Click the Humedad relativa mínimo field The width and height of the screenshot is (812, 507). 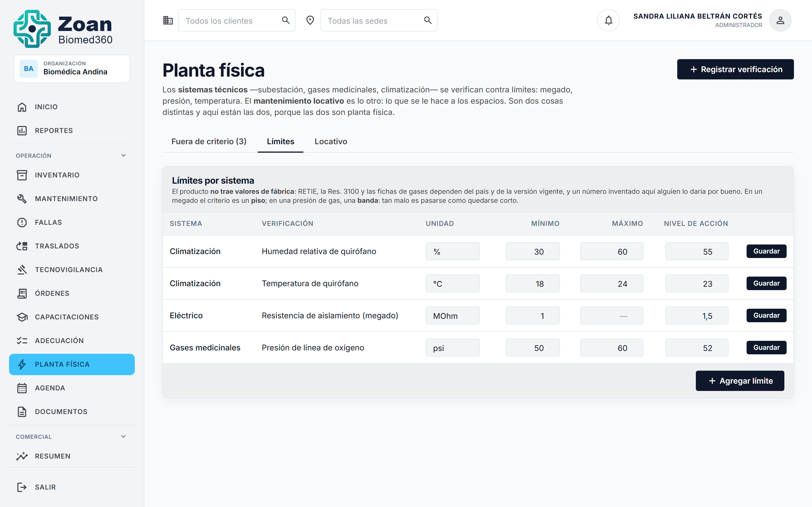pos(533,252)
